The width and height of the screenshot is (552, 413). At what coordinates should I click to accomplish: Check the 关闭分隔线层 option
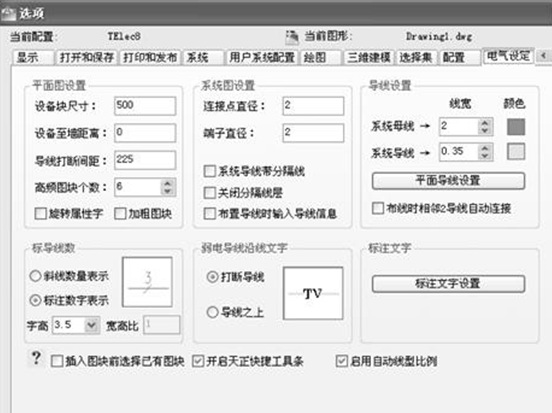coord(210,193)
